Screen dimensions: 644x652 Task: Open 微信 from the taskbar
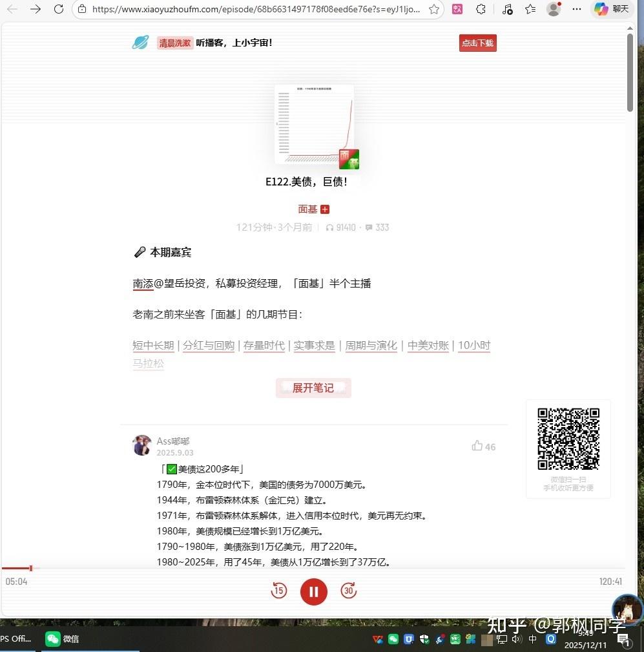(x=62, y=638)
